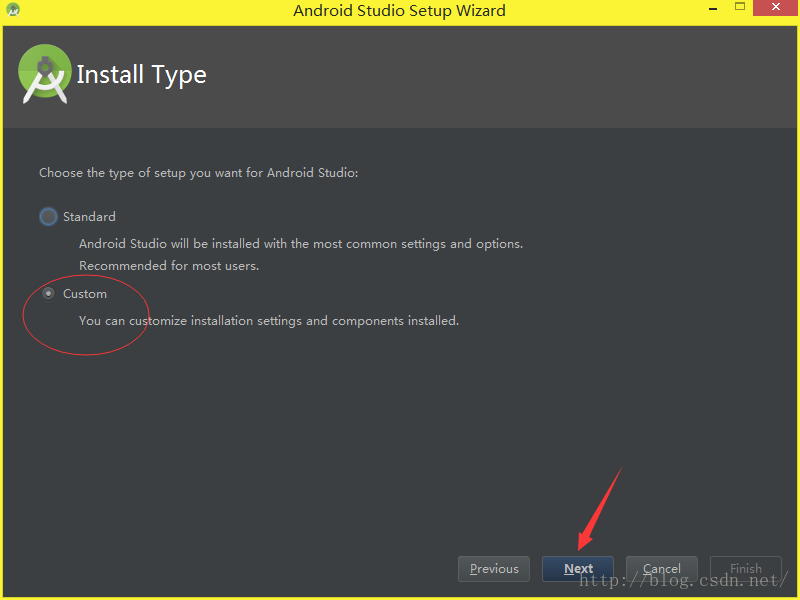
Task: Click the 'Custom' option label
Action: click(x=85, y=294)
